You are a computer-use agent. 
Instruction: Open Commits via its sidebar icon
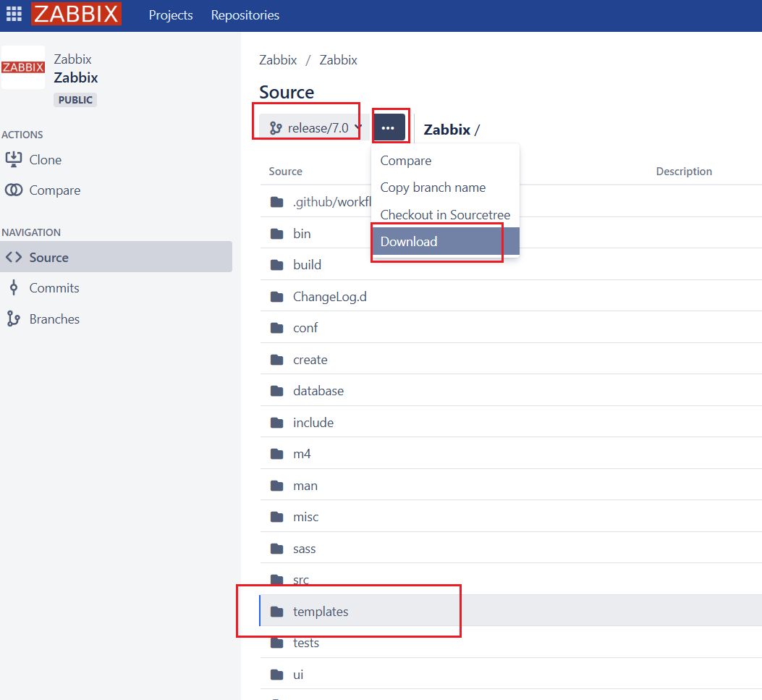tap(14, 288)
